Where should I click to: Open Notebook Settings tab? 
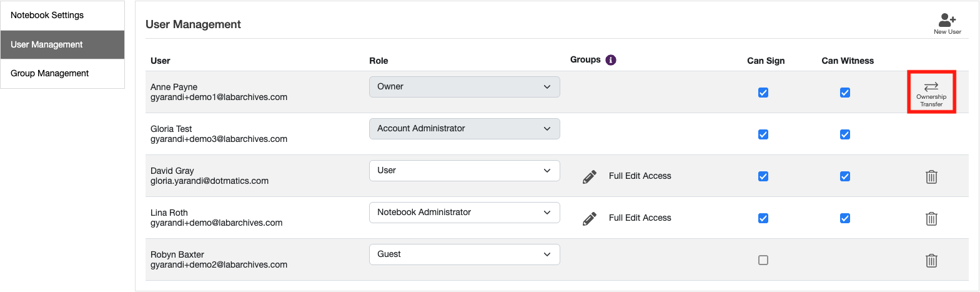62,16
